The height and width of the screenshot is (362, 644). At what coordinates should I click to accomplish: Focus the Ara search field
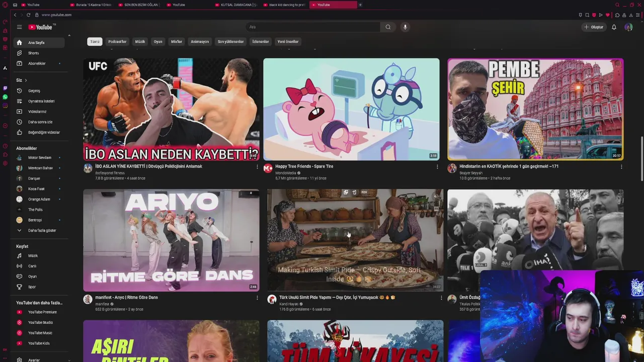[x=313, y=27]
